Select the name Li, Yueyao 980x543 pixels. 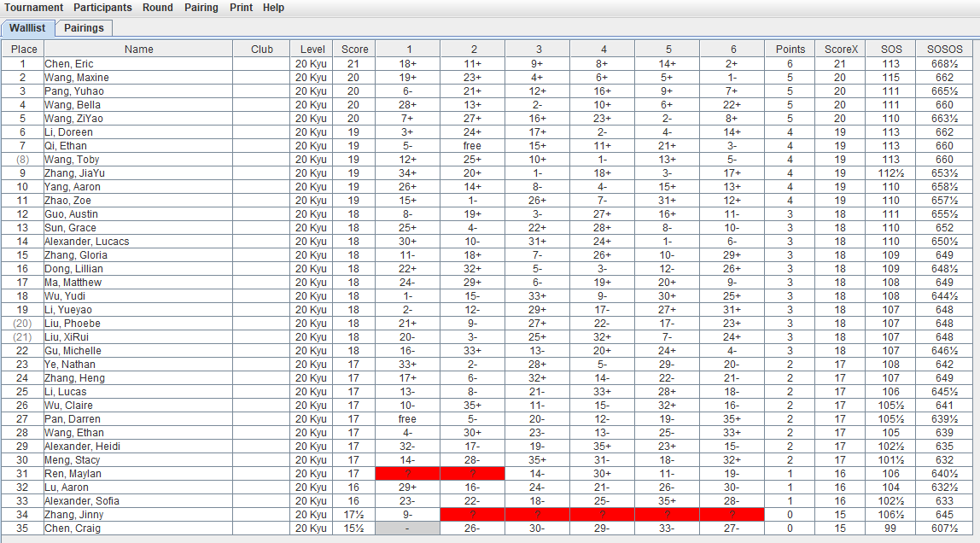(68, 310)
